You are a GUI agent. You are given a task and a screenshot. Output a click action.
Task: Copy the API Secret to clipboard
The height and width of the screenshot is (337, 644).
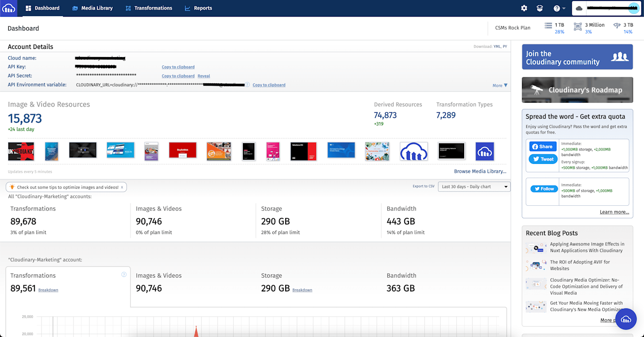(178, 76)
